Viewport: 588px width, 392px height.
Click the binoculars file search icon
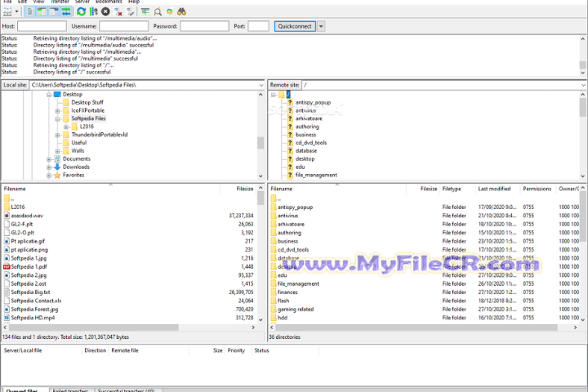point(182,11)
